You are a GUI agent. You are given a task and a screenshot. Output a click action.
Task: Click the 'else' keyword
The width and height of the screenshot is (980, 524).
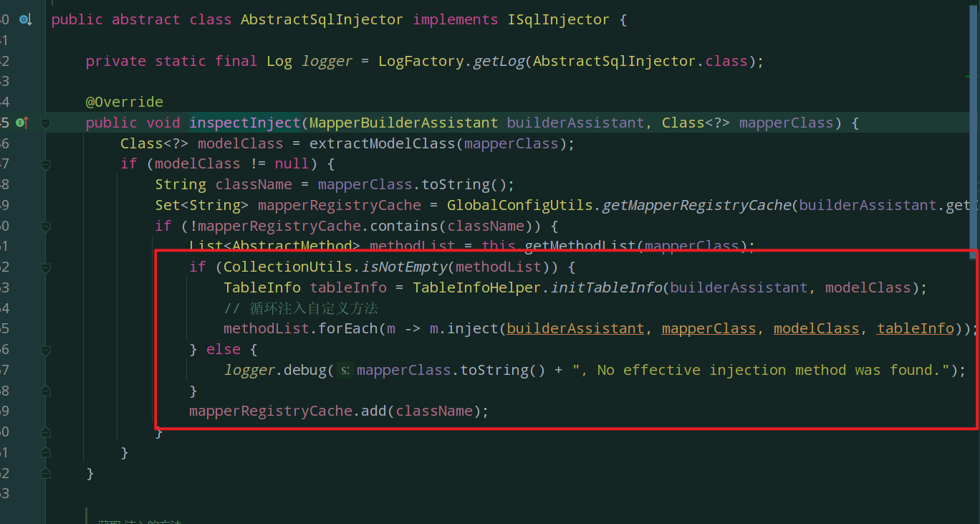[223, 350]
